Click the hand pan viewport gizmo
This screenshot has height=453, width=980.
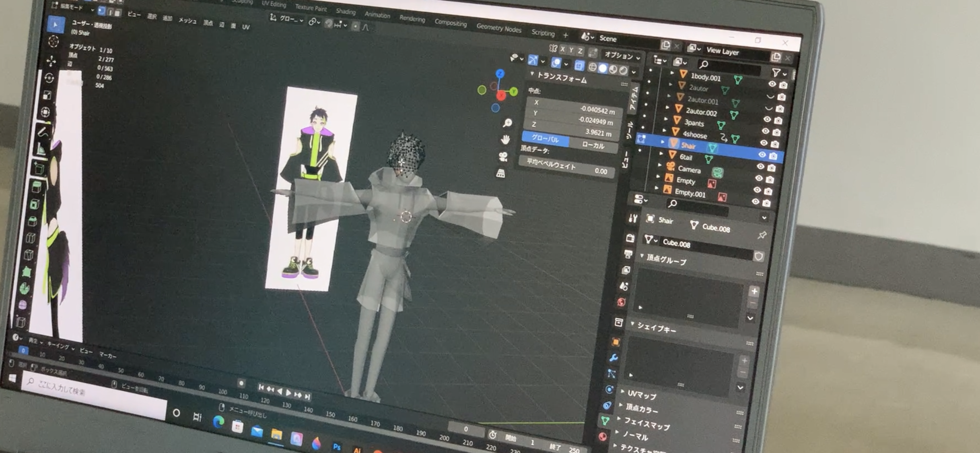point(505,140)
